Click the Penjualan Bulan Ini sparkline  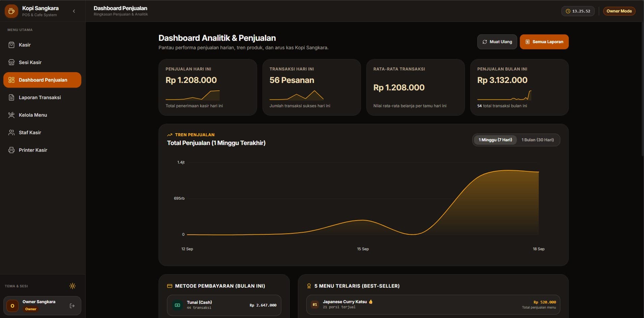pyautogui.click(x=504, y=95)
